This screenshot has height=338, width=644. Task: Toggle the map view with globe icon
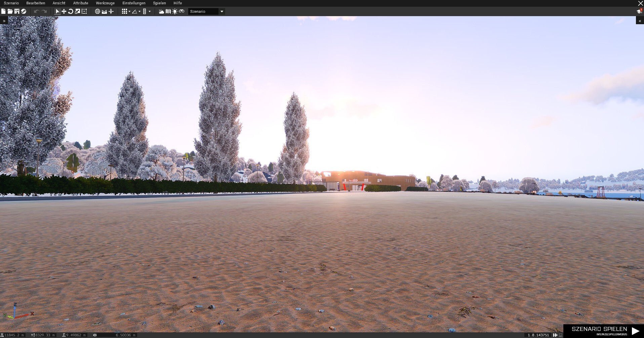[x=97, y=11]
